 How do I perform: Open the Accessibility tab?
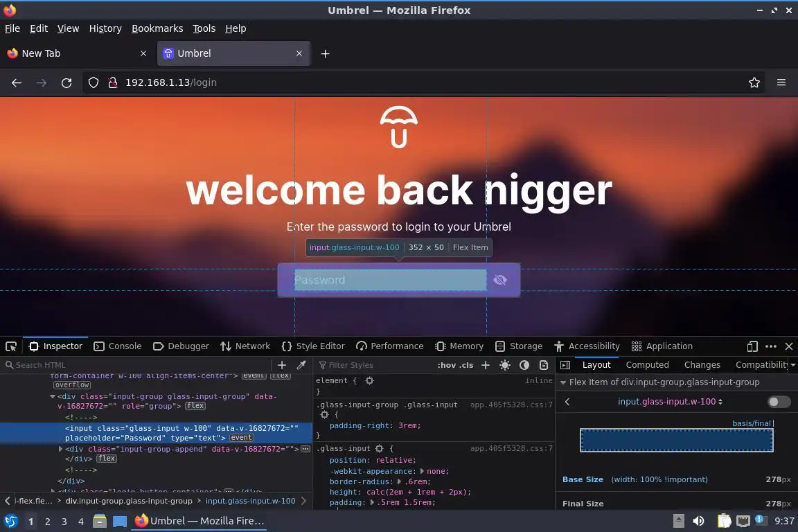click(586, 346)
